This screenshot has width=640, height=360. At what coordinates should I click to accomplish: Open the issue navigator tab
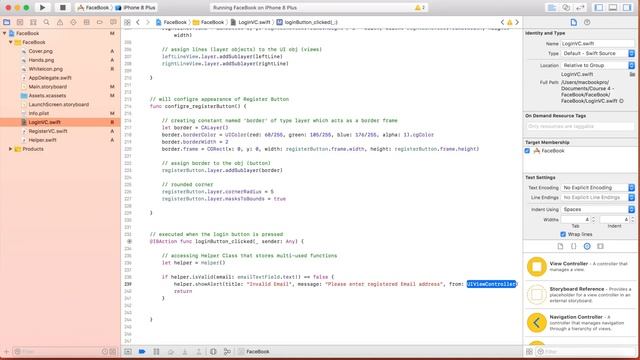pyautogui.click(x=60, y=22)
